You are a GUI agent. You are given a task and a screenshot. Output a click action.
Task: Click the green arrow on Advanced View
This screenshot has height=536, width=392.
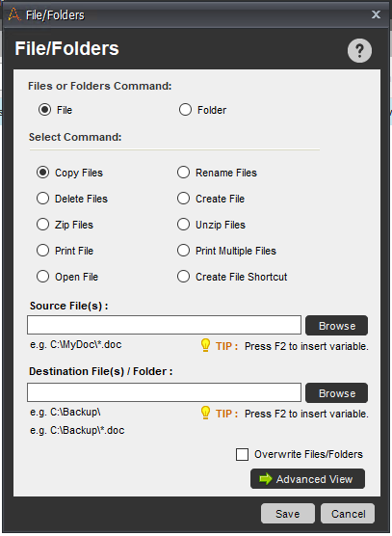[x=266, y=479]
